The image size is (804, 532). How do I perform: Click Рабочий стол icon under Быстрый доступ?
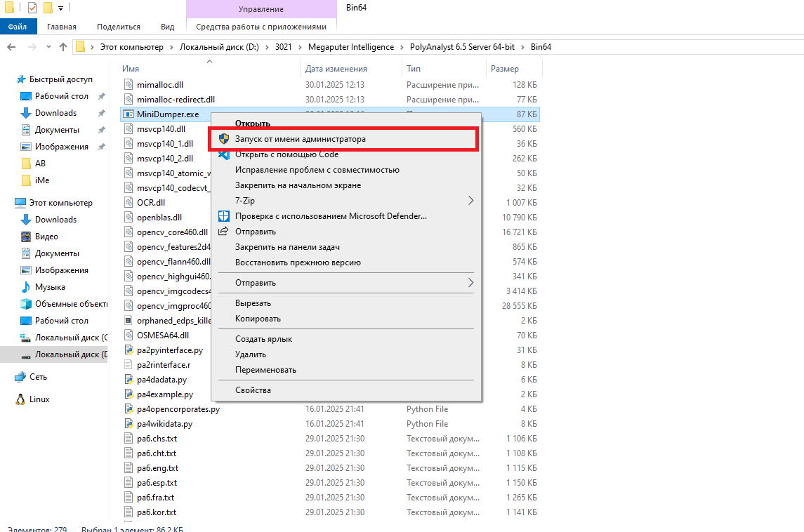tap(26, 96)
